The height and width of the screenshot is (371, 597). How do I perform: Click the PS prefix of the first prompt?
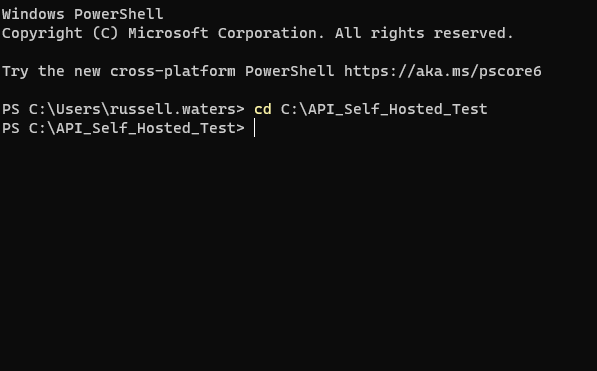(11, 109)
